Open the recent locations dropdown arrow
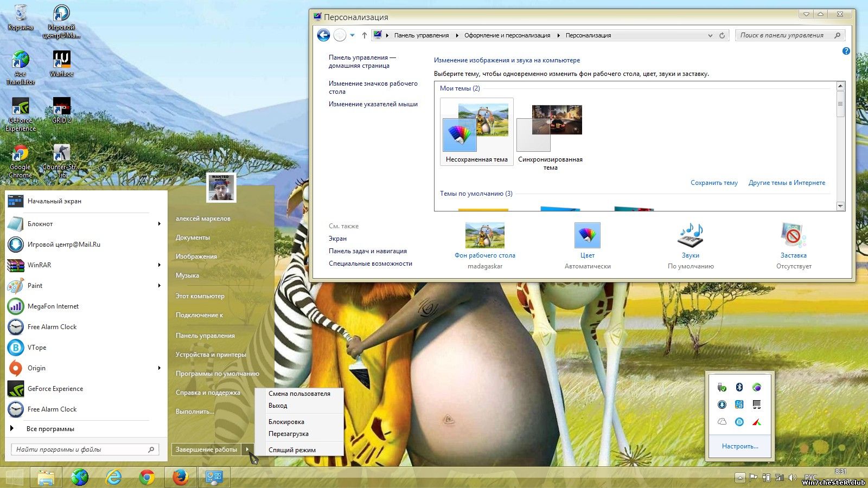The height and width of the screenshot is (488, 868). (352, 35)
